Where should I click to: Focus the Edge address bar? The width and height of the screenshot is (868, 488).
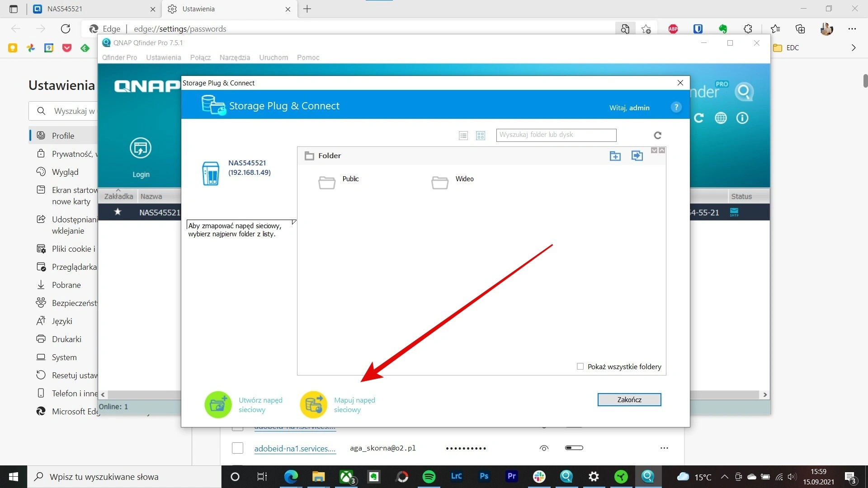tap(348, 29)
